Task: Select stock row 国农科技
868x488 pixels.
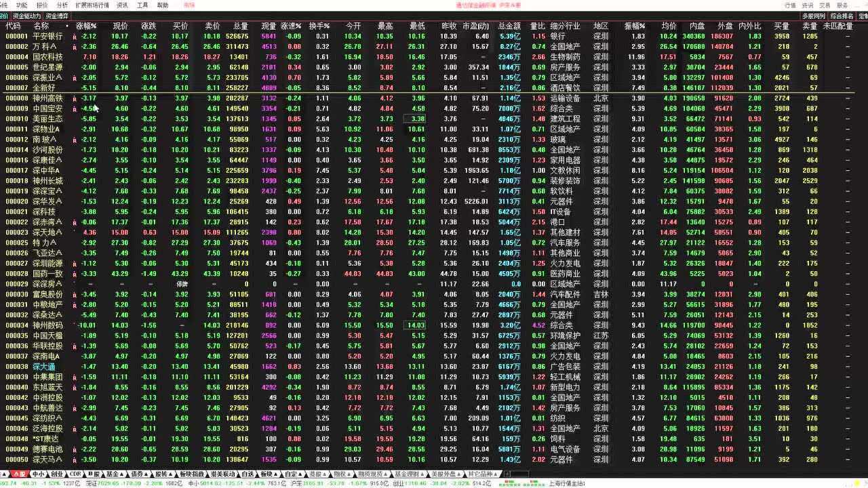Action: click(x=434, y=57)
